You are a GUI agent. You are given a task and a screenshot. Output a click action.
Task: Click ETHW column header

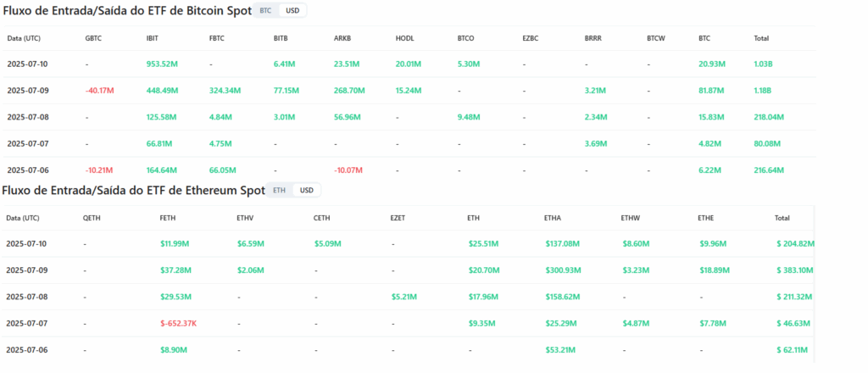631,218
